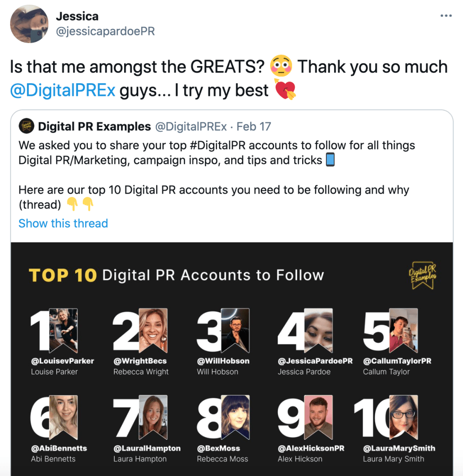Click the #DigitalPR hashtag

tap(217, 145)
